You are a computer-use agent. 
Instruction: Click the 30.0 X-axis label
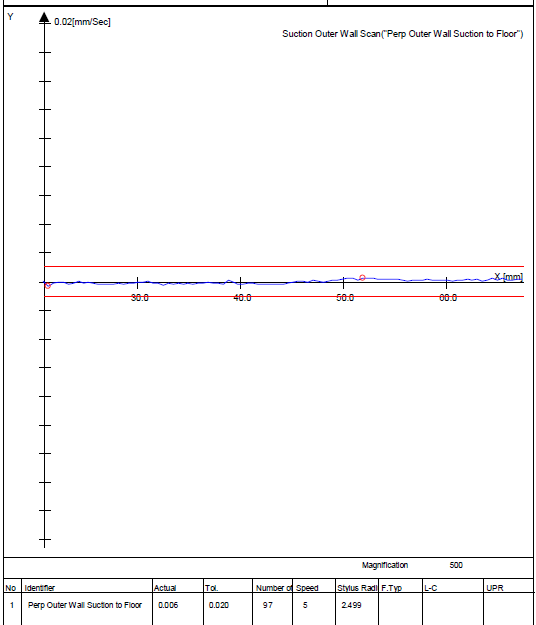[140, 298]
